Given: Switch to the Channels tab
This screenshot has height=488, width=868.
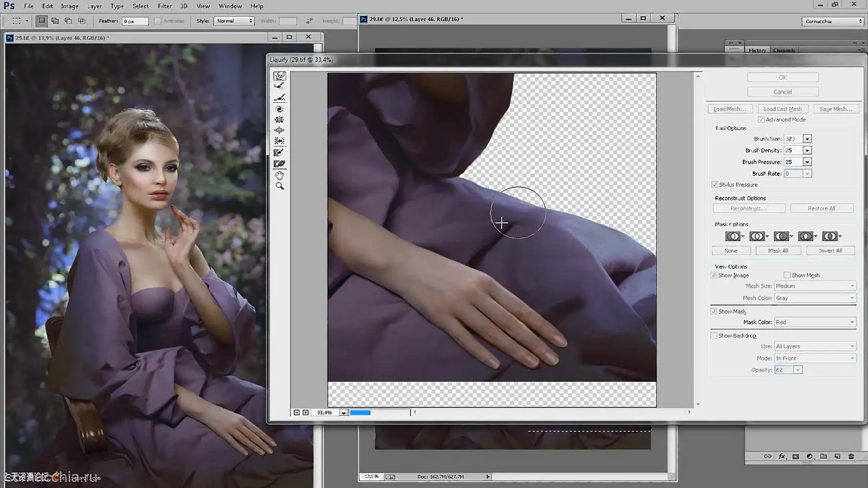Looking at the screenshot, I should [784, 50].
